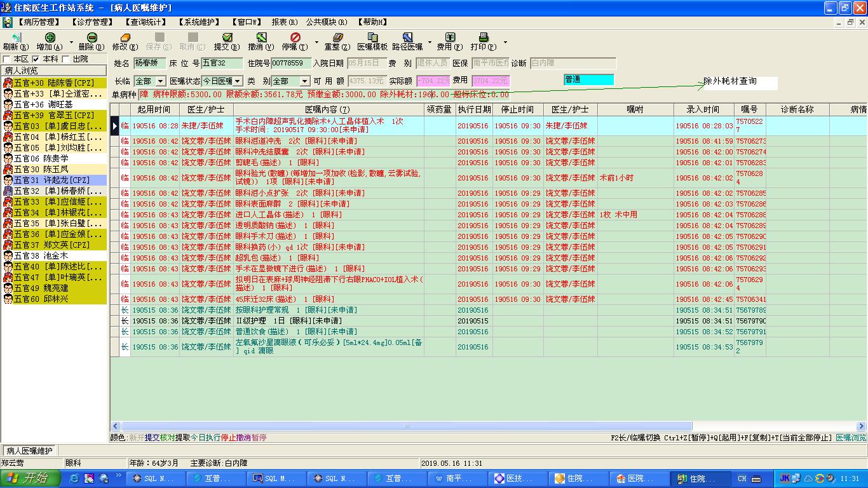The width and height of the screenshot is (868, 488).
Task: Open the 诊疗管理 menu
Action: click(92, 22)
